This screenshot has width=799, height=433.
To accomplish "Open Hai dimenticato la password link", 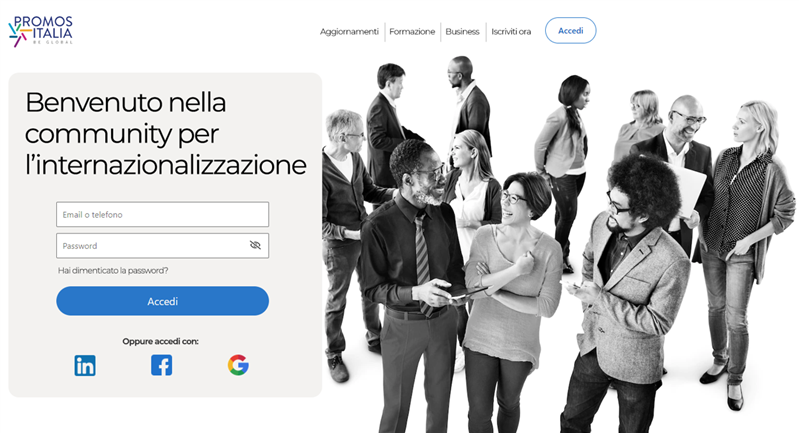I will click(x=113, y=270).
